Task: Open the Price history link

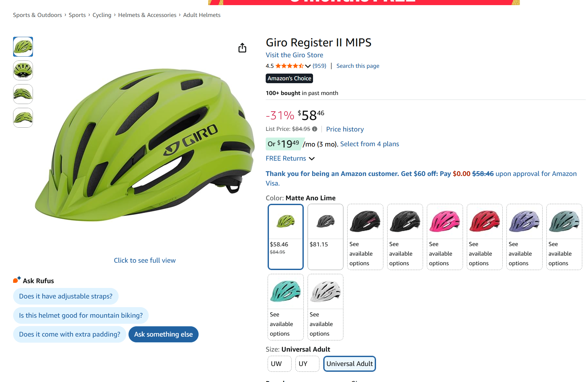Action: coord(345,129)
